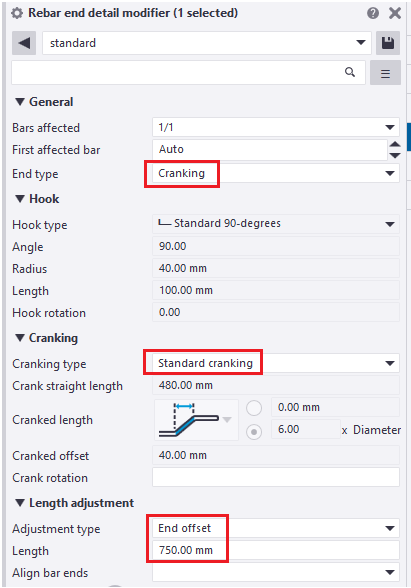
Task: Open the End type dropdown
Action: (276, 173)
